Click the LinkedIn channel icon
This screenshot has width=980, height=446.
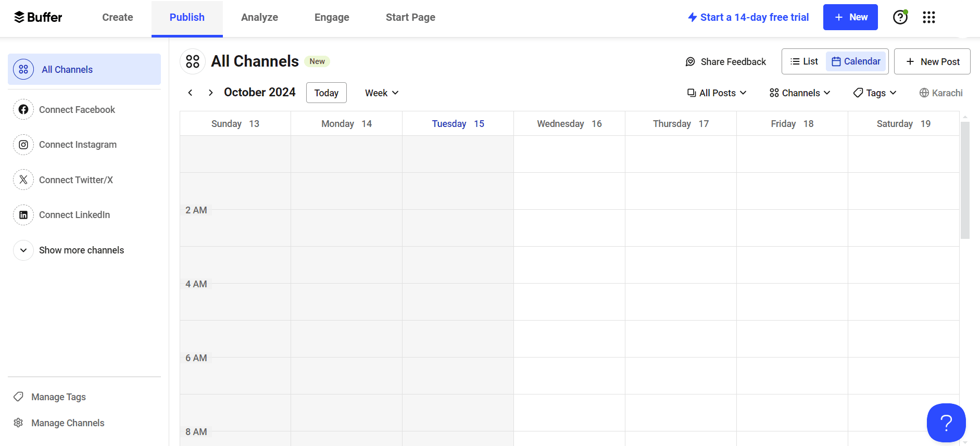tap(23, 215)
